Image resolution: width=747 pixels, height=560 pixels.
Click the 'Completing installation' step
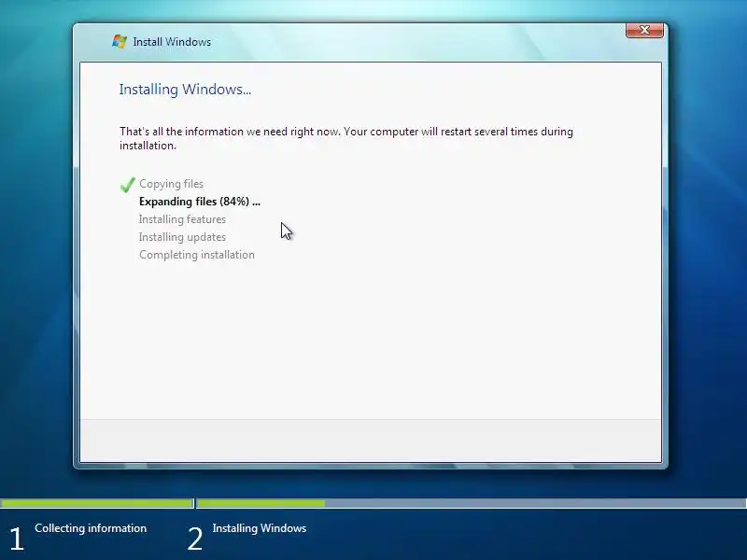[x=197, y=255]
